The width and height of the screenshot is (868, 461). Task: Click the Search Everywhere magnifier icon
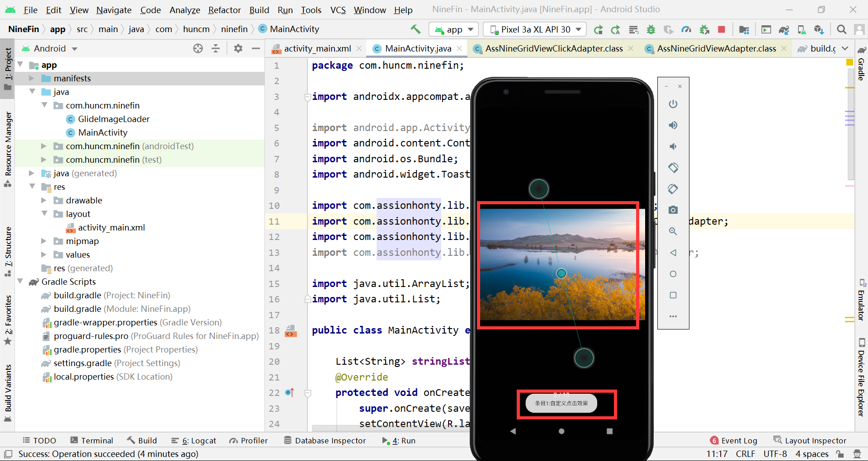(841, 29)
